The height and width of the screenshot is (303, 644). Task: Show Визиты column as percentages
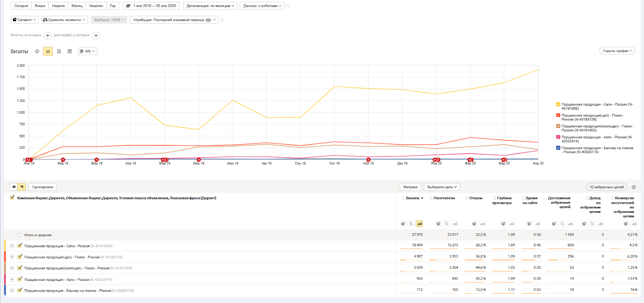tap(411, 224)
